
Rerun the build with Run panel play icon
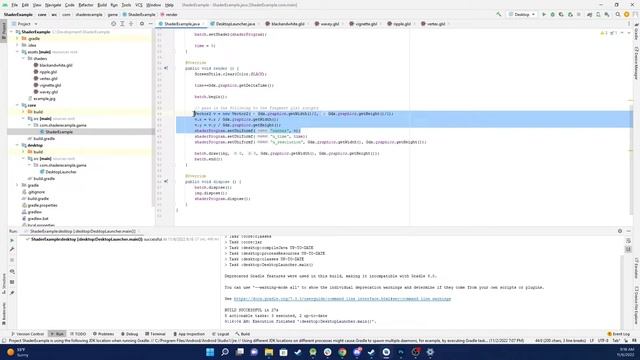coord(12,240)
